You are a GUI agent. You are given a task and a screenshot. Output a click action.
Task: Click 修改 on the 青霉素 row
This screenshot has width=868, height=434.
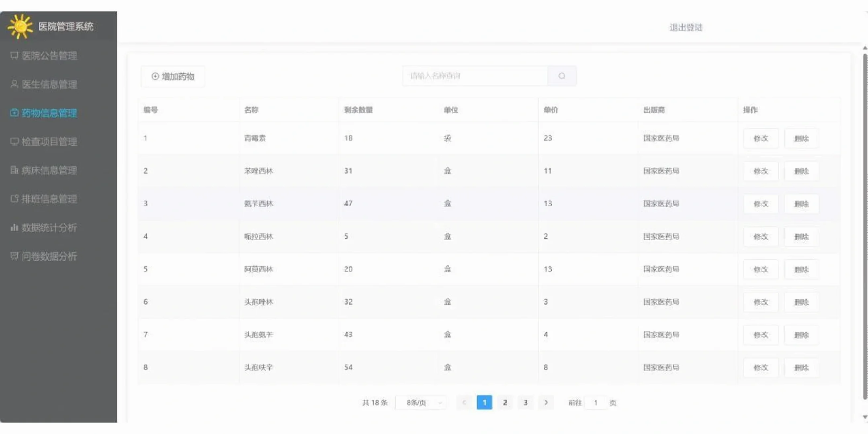[x=761, y=138]
